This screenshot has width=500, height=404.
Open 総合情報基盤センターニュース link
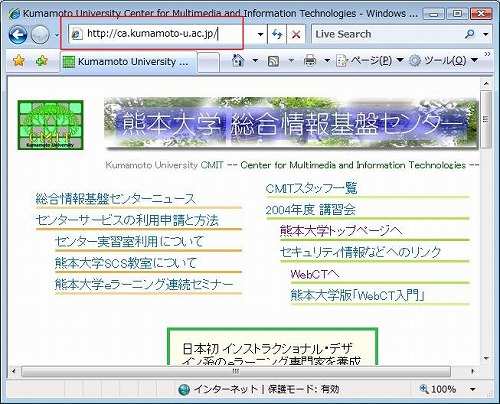pos(115,199)
